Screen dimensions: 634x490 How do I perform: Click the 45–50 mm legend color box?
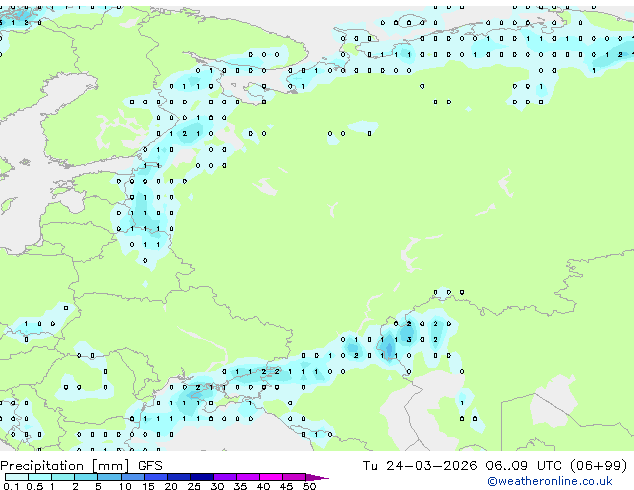(294, 477)
